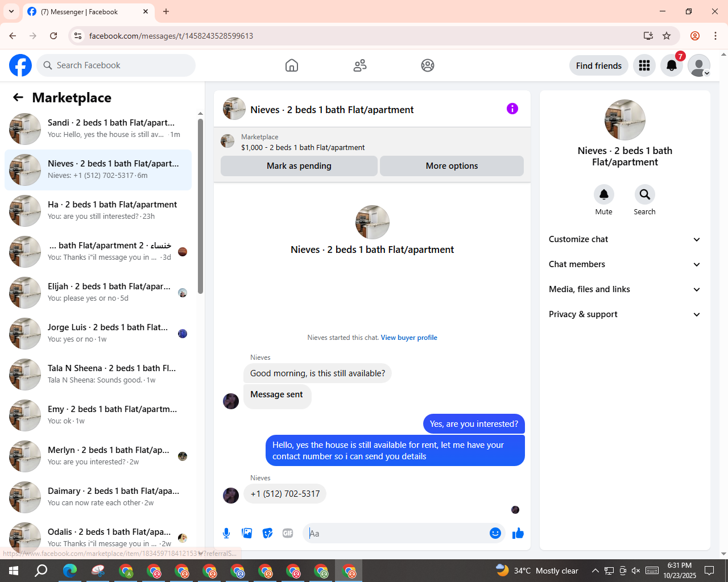Expand Chat members section
The height and width of the screenshot is (582, 728).
625,264
